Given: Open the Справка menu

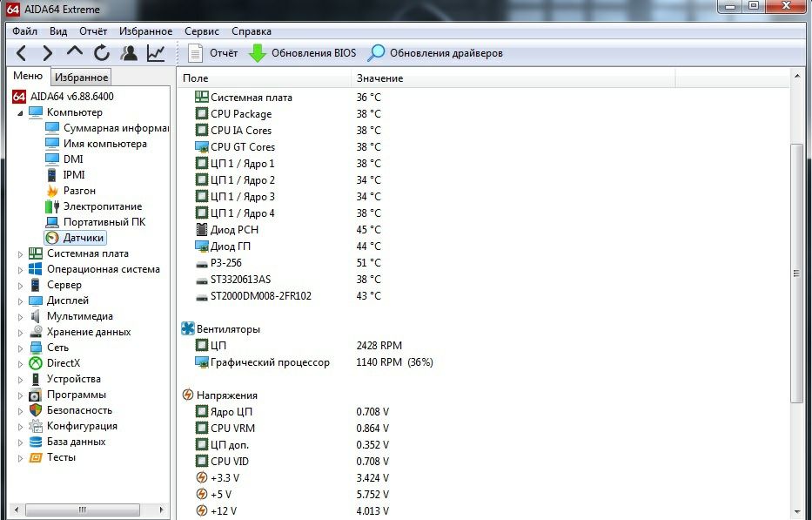Looking at the screenshot, I should 252,31.
